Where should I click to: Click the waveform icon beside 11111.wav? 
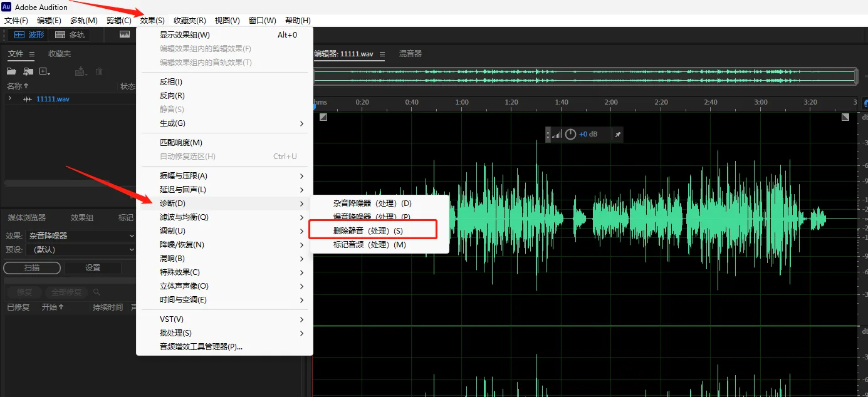pos(28,99)
